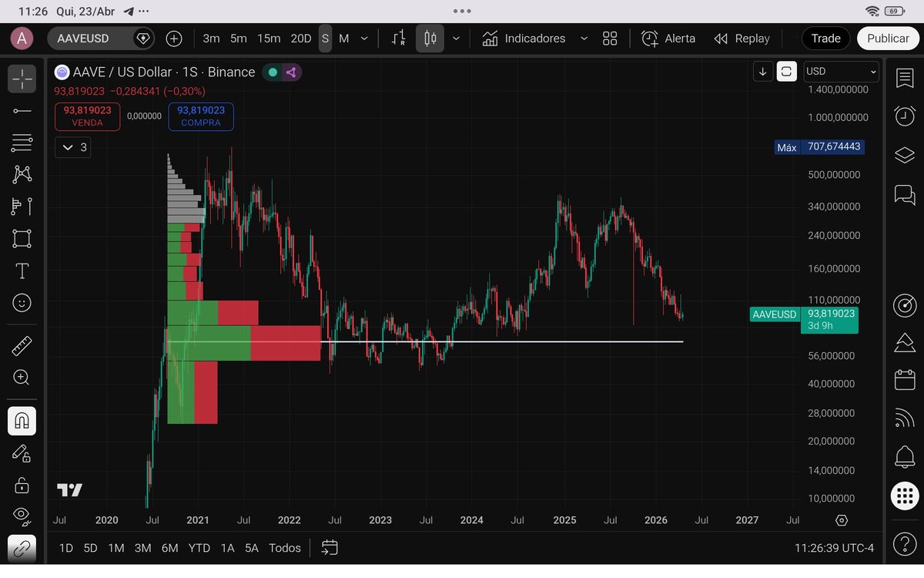Viewport: 924px width, 578px height.
Task: Click the bars with R icon in top toolbar
Action: point(399,39)
